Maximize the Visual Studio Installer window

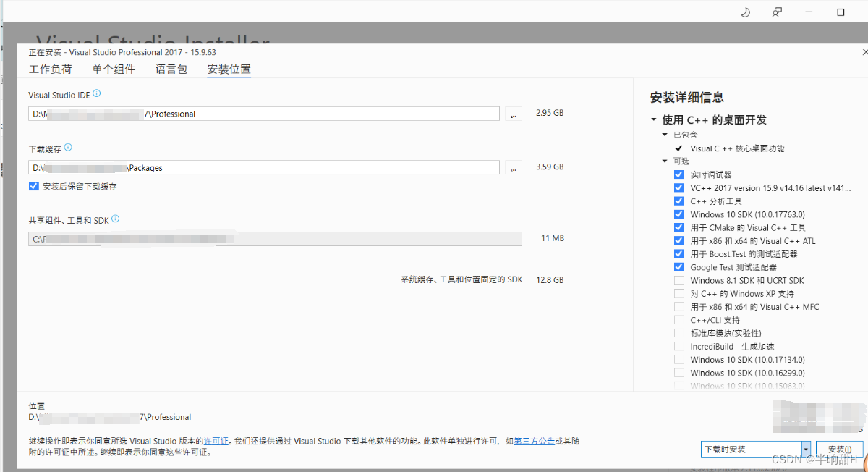point(841,12)
